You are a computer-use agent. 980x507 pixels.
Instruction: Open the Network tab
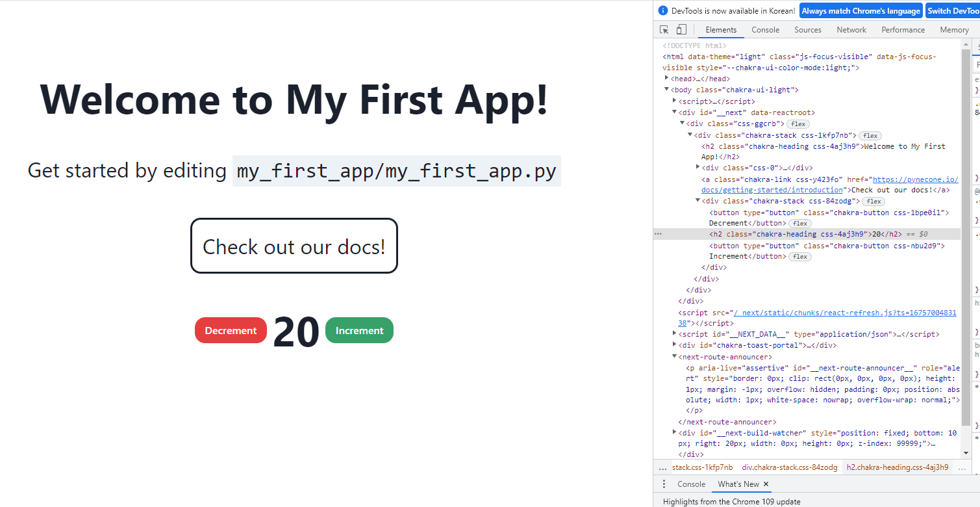click(851, 30)
